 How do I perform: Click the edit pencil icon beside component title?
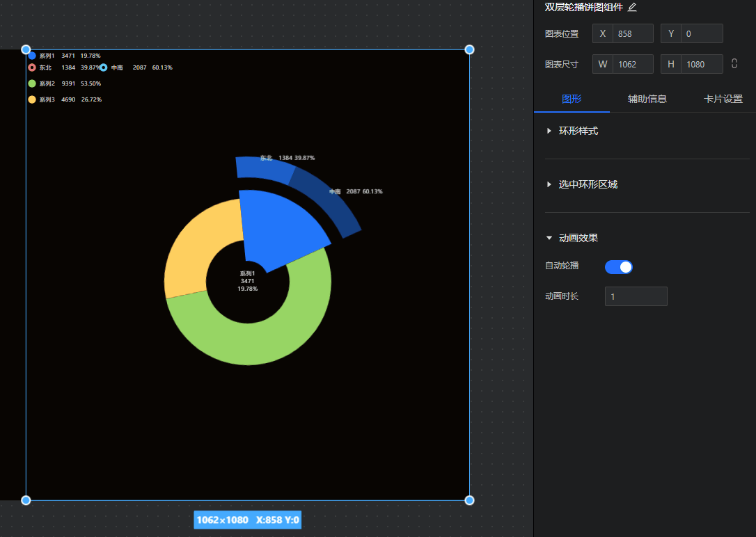pyautogui.click(x=632, y=7)
